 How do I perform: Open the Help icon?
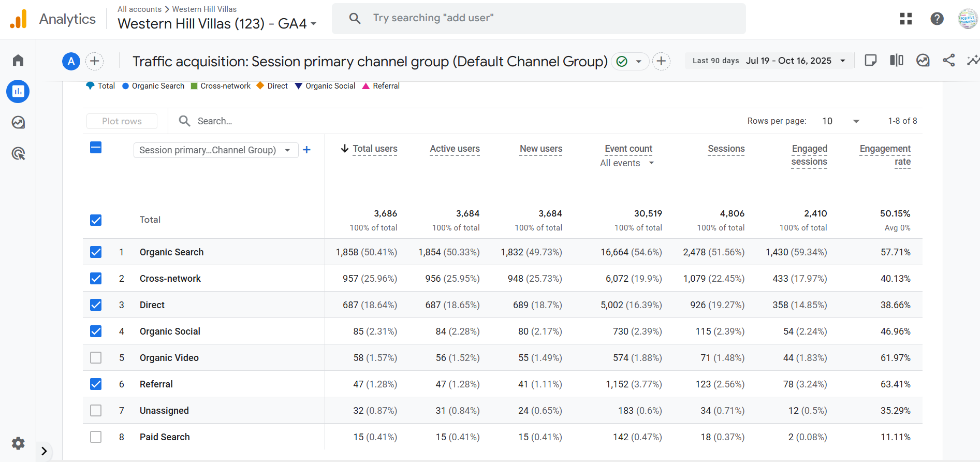coord(937,19)
